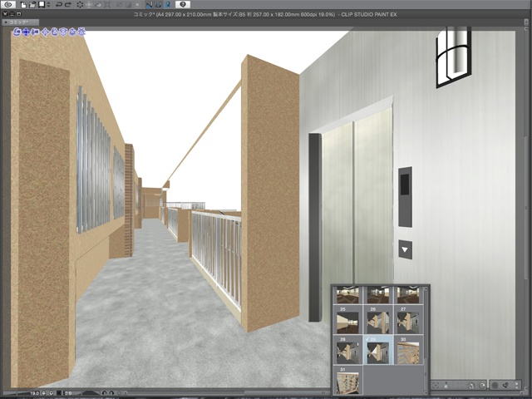Open the help support icon
532x399 pixels.
coord(183,4)
